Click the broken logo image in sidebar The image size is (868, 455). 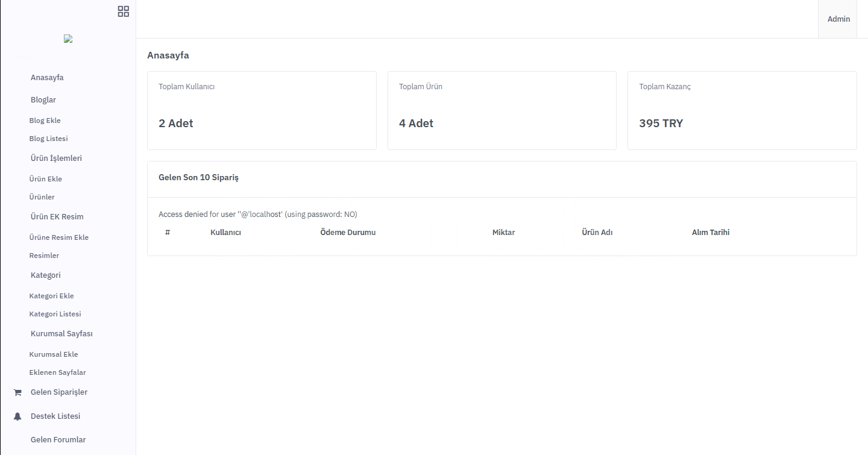click(68, 39)
